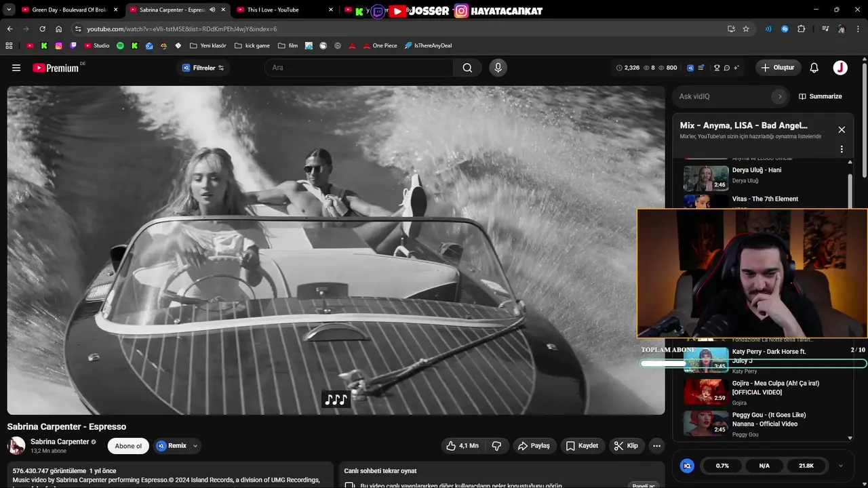868x488 pixels.
Task: Click the YouTube Premium logo
Action: pos(56,68)
